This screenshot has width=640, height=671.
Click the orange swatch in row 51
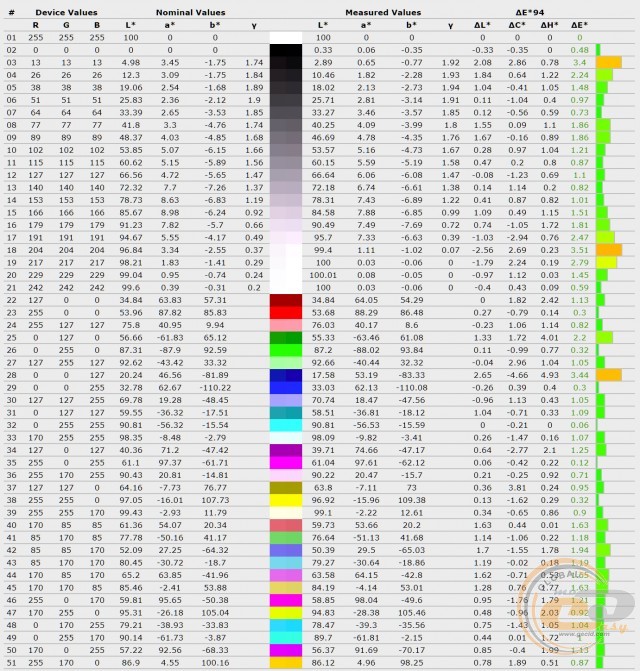click(286, 662)
